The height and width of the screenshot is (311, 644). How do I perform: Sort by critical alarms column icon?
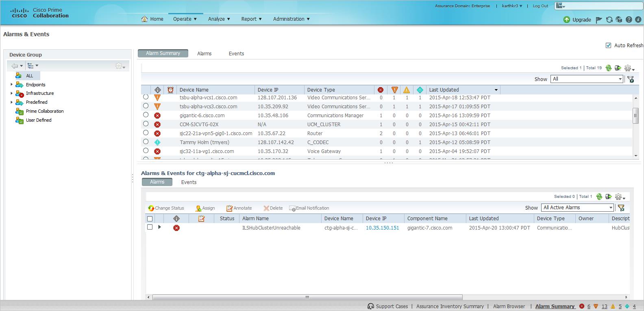click(x=381, y=90)
